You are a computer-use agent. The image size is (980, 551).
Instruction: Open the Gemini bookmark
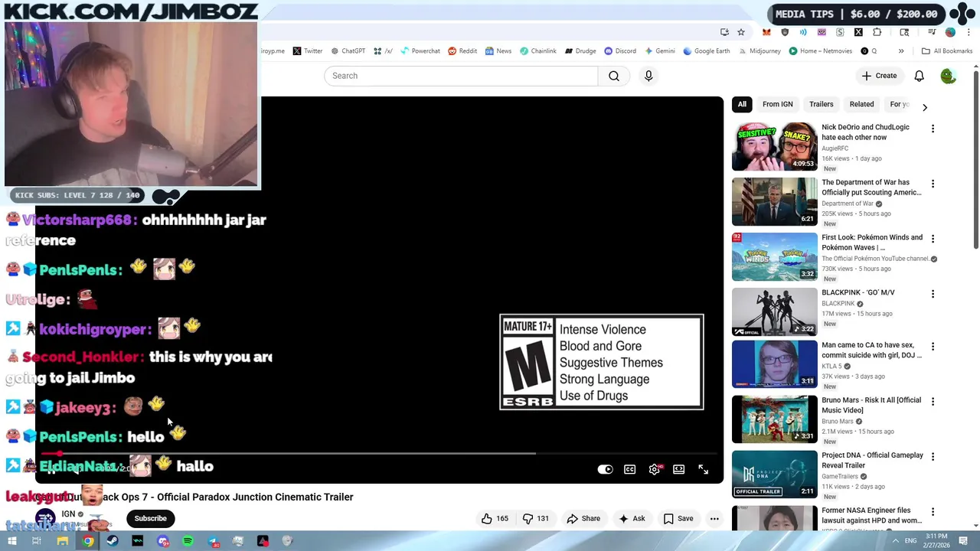[659, 51]
